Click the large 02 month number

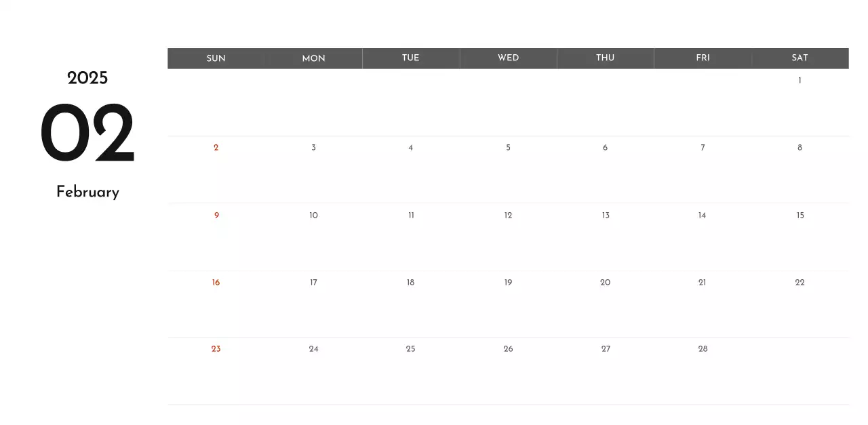coord(87,134)
